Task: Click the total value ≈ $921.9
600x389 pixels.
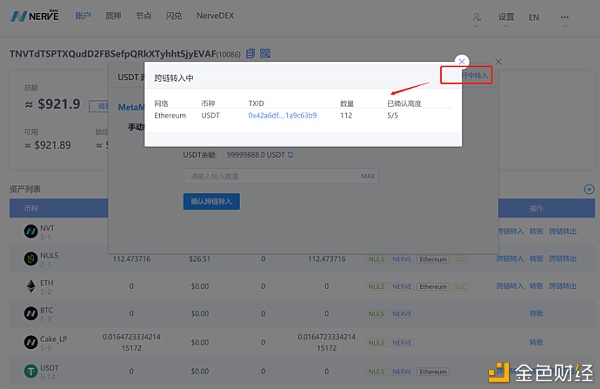Action: tap(53, 104)
